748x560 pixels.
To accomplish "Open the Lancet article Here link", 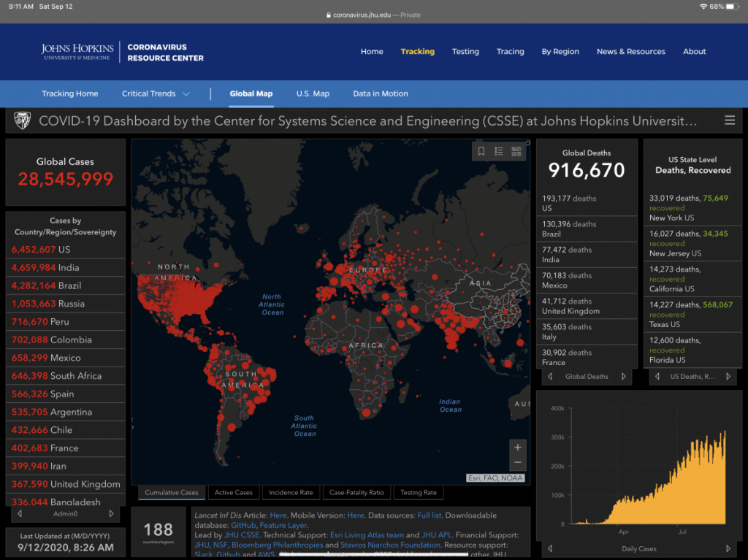I will 278,515.
